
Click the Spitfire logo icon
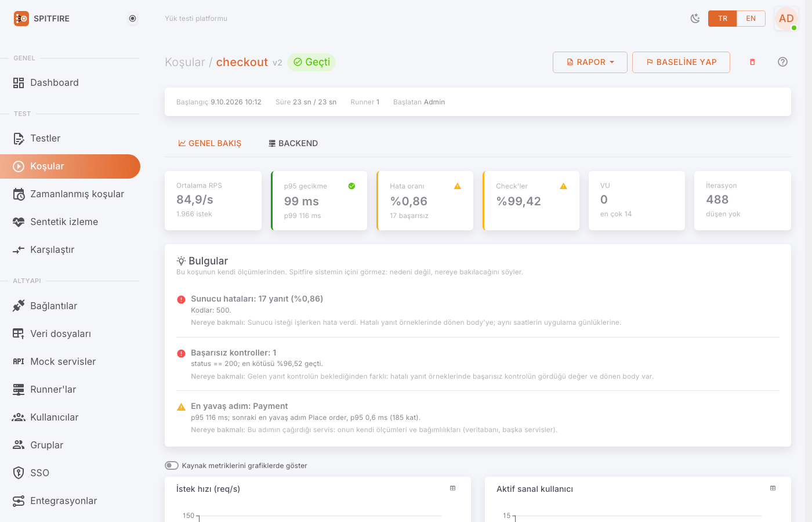[x=21, y=19]
